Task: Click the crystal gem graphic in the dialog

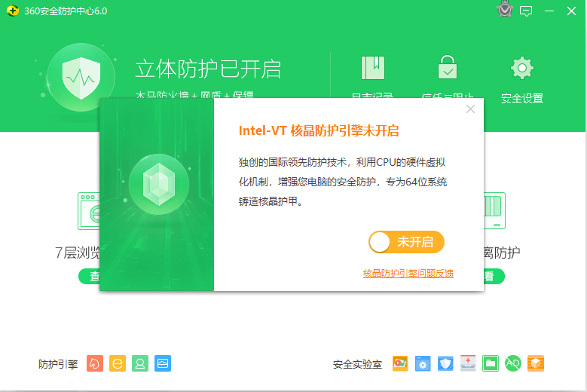Action: point(159,184)
